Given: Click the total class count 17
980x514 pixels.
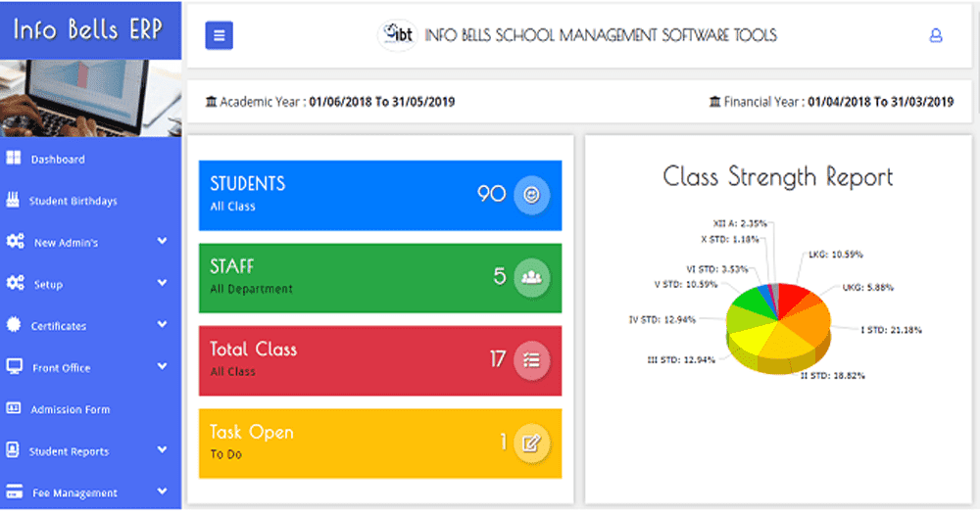Looking at the screenshot, I should [x=498, y=359].
